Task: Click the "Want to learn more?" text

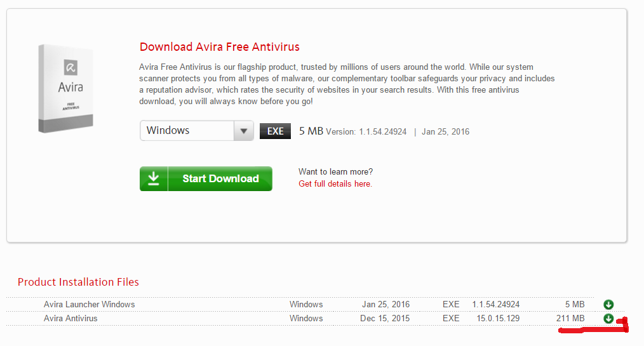Action: (335, 171)
